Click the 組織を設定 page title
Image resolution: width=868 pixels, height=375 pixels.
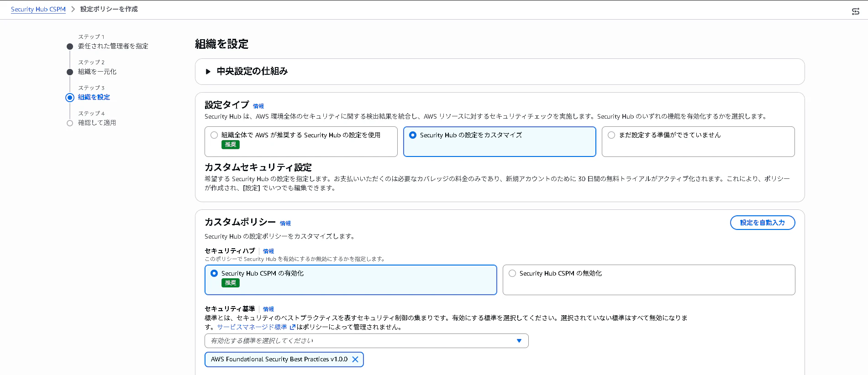221,44
